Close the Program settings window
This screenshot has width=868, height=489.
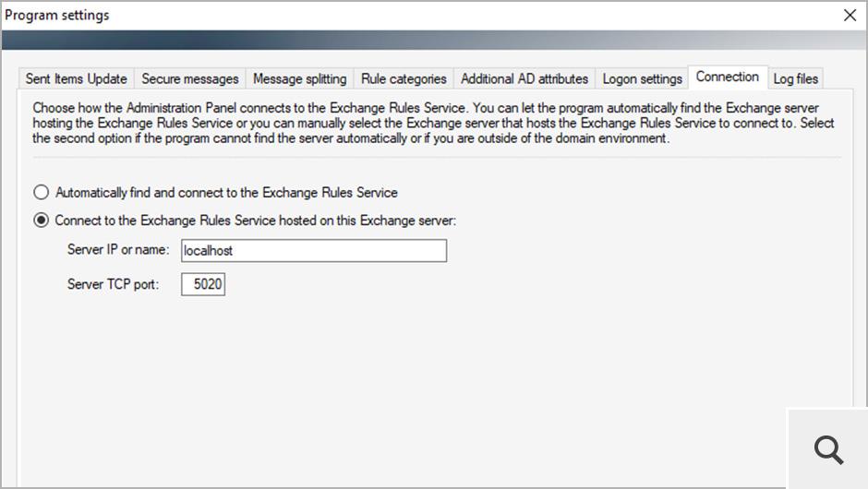pyautogui.click(x=850, y=15)
